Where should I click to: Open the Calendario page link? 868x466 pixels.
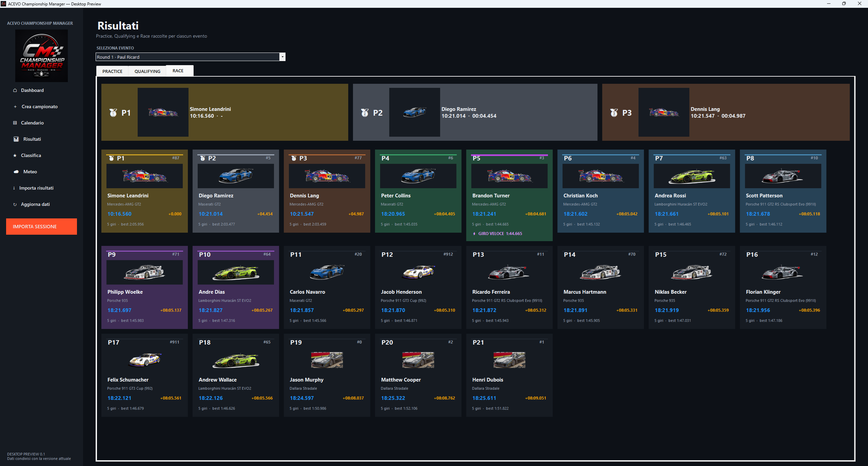pos(32,123)
